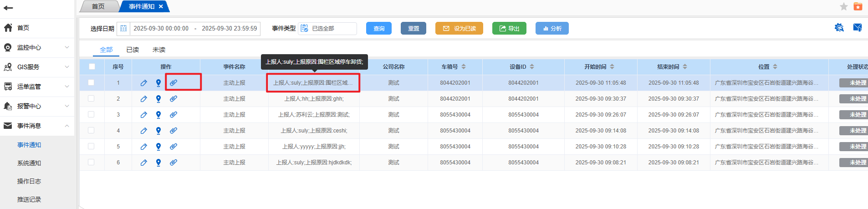
Task: Click the star favorite icon in tab bar
Action: click(x=844, y=6)
